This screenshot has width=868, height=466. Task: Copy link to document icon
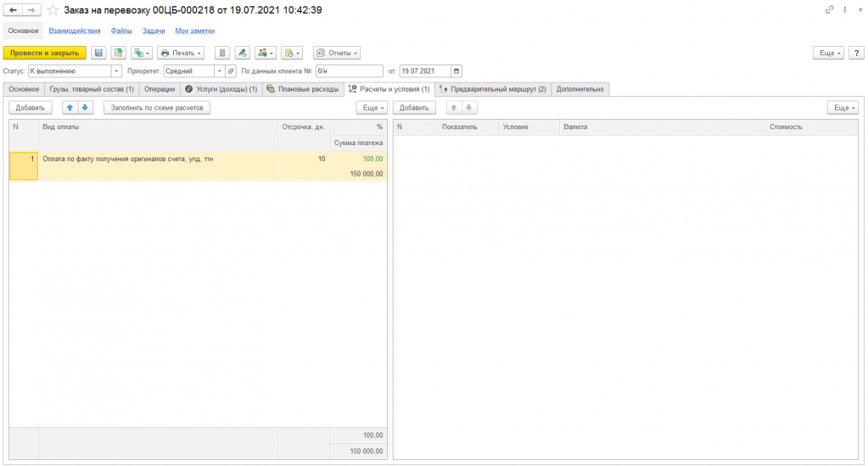coord(829,10)
